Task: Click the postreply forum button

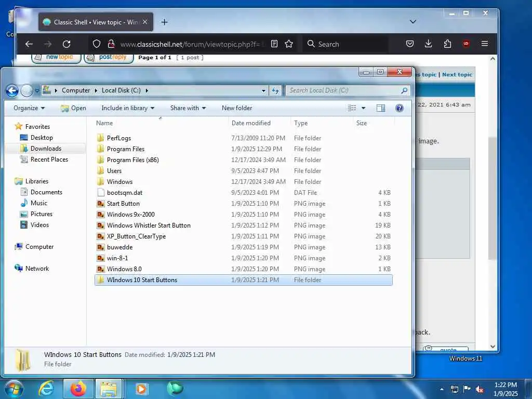Action: pyautogui.click(x=109, y=58)
